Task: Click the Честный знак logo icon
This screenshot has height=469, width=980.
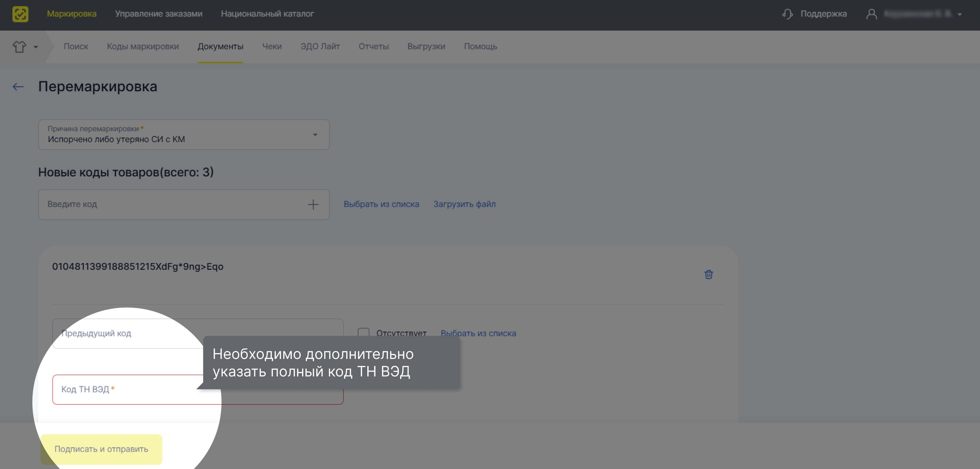Action: pos(20,14)
